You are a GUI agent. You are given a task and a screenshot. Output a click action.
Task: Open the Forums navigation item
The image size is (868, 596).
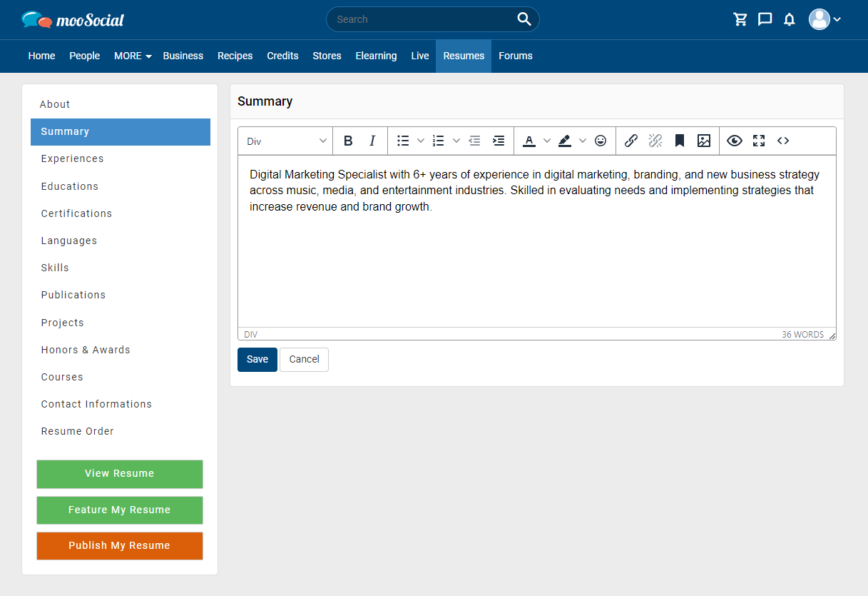pyautogui.click(x=516, y=56)
